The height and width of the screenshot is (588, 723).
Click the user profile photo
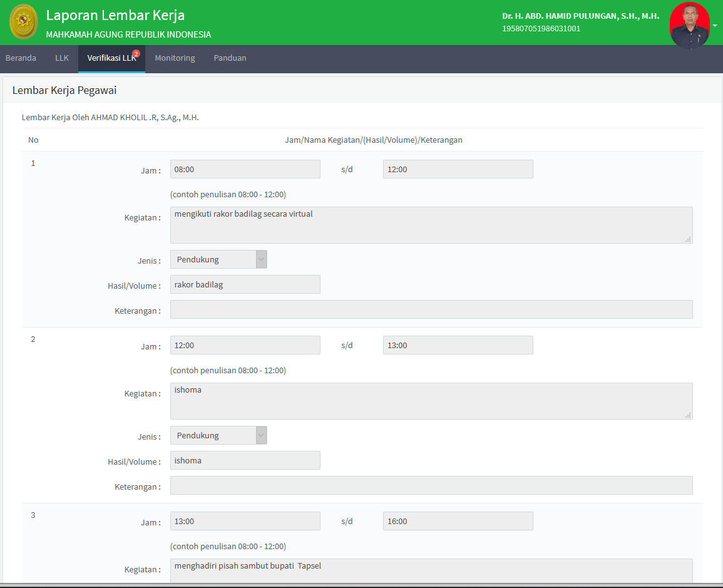click(689, 25)
